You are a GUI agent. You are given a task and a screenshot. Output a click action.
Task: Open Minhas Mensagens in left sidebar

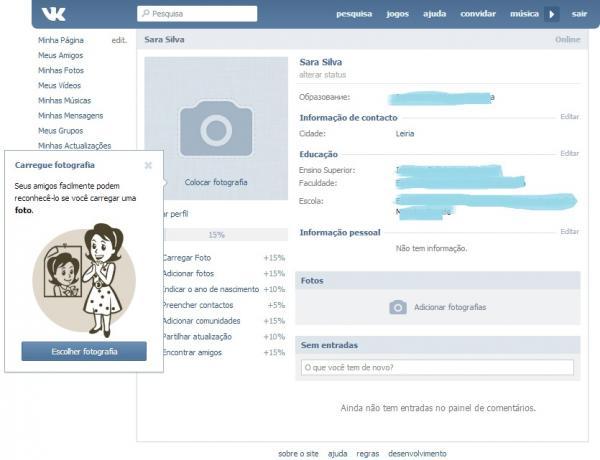click(70, 115)
